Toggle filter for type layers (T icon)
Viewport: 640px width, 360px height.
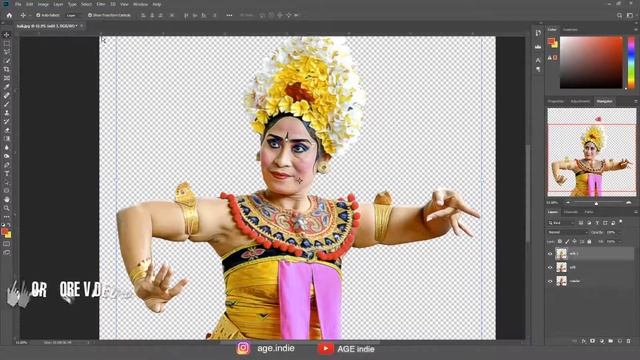(597, 223)
